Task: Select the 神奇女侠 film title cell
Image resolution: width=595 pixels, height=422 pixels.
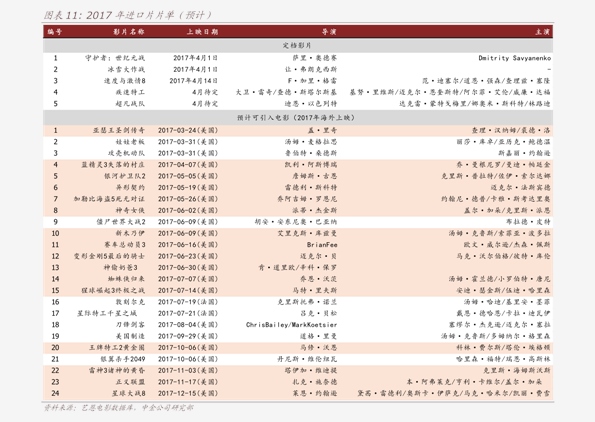Action: click(130, 210)
